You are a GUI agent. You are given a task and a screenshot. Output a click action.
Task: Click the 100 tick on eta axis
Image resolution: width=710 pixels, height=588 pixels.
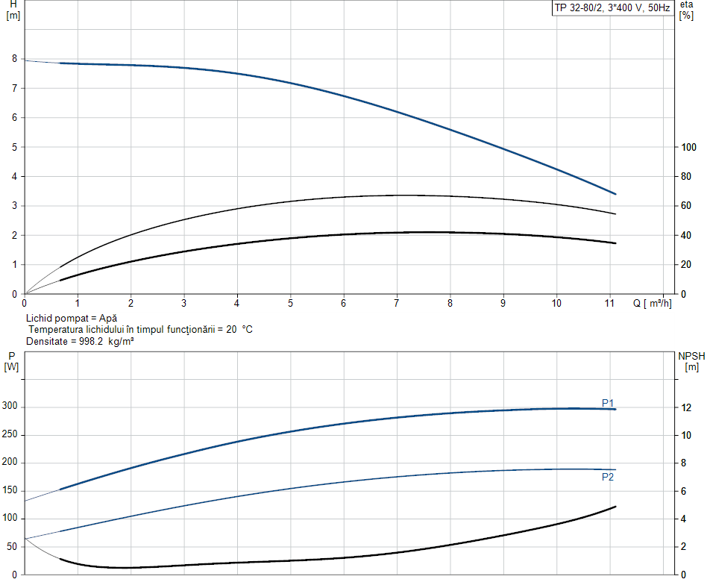point(688,147)
